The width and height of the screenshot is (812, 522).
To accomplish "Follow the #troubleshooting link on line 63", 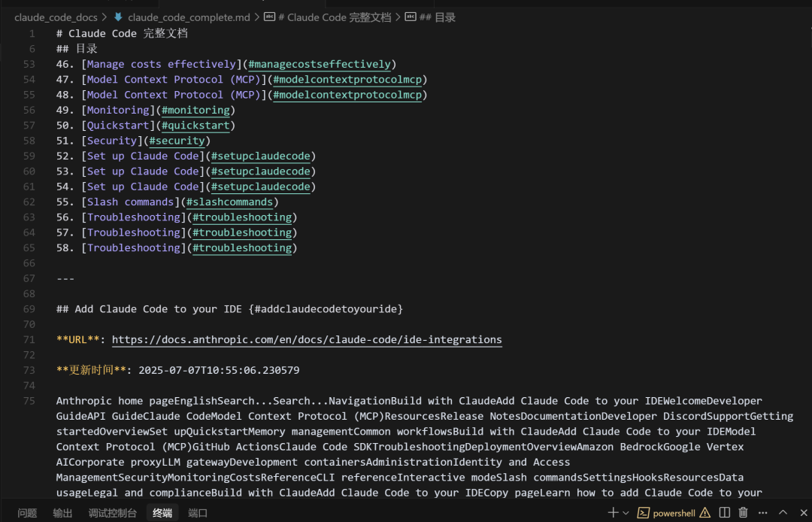I will click(242, 217).
